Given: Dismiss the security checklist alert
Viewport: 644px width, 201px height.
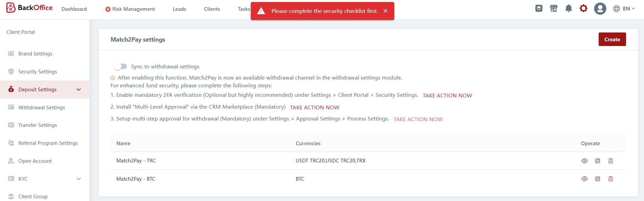Looking at the screenshot, I should click(385, 11).
